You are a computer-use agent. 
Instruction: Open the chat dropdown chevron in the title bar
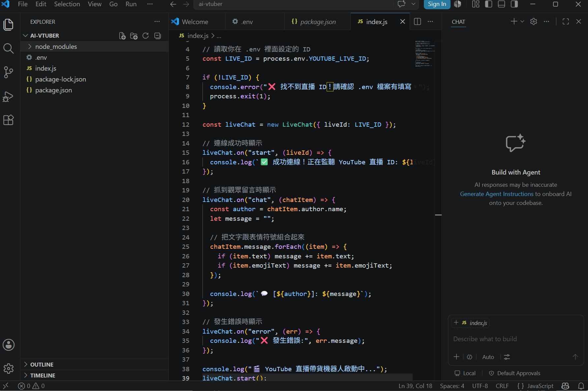413,4
